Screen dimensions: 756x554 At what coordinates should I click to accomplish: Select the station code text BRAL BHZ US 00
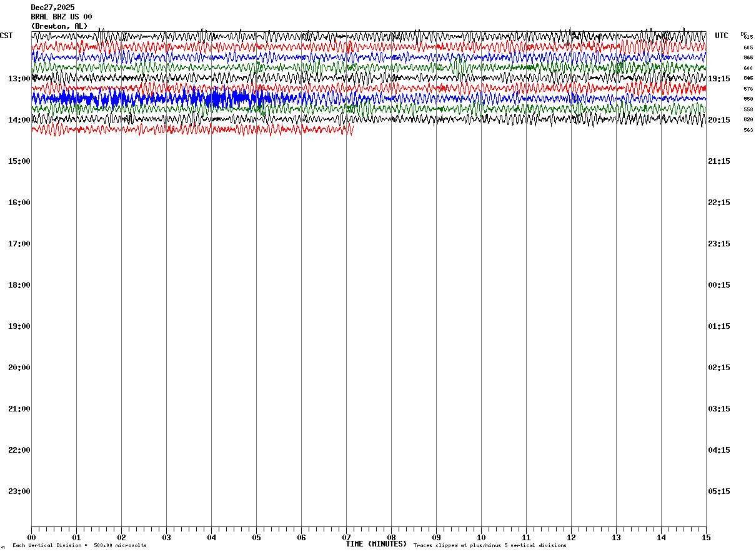click(x=62, y=17)
